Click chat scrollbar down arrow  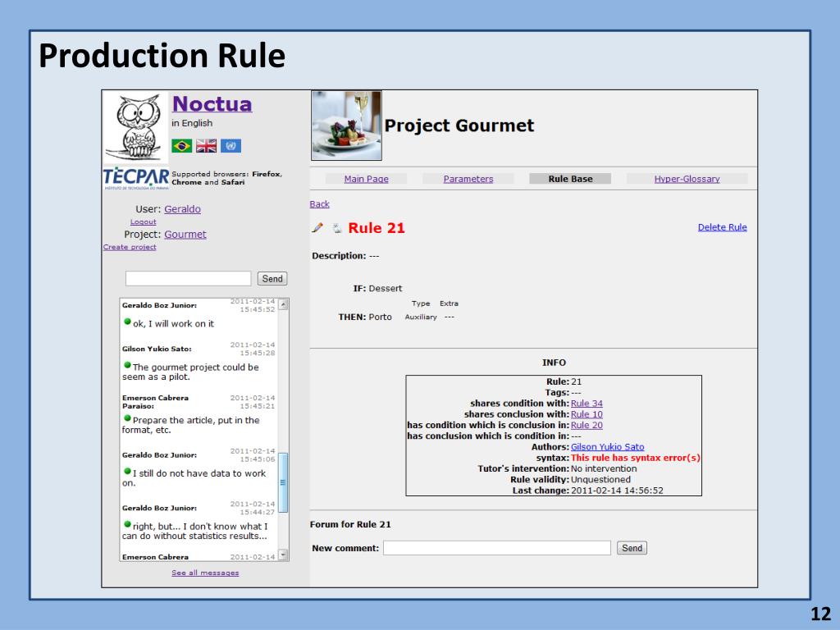click(x=283, y=555)
